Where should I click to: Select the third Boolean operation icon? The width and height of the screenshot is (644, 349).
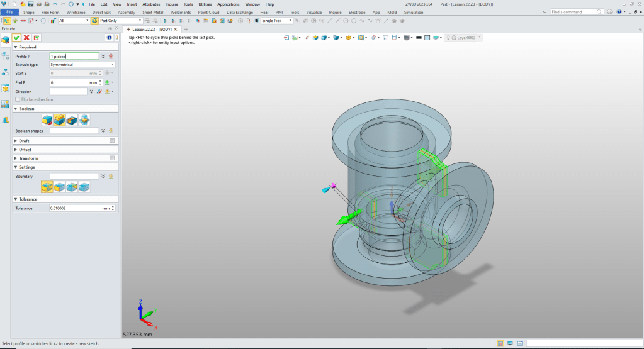pos(72,119)
